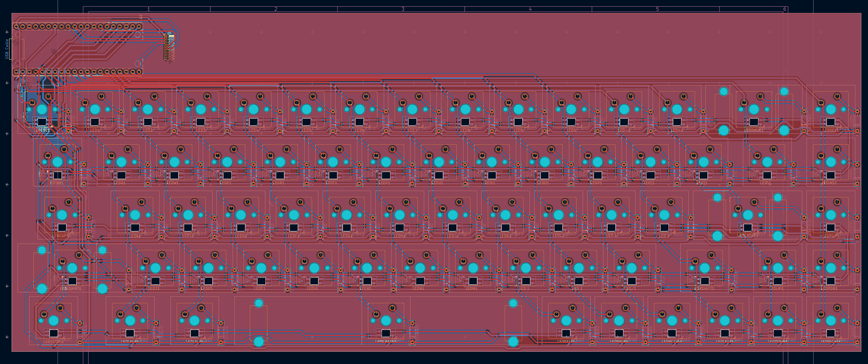Click the LEDPDN1 label
868x364 pixels.
pos(829,289)
